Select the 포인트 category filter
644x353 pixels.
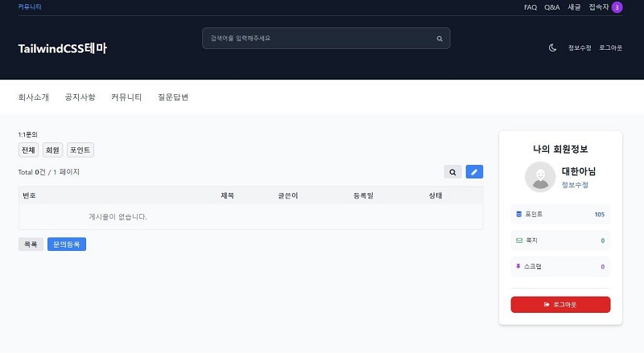[80, 150]
